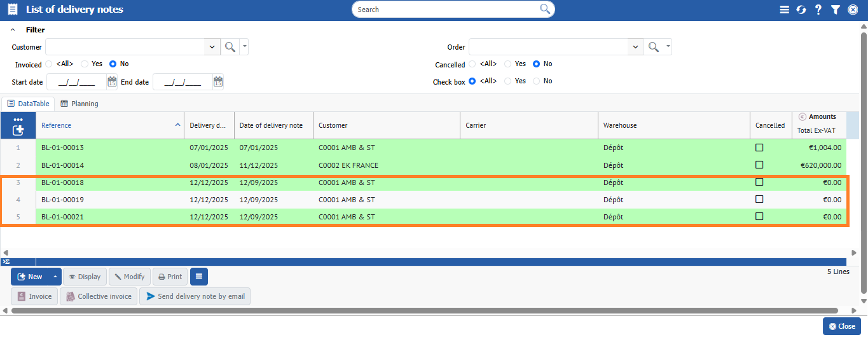Tick the Cancelled checkbox for BL-01-00013

click(759, 148)
